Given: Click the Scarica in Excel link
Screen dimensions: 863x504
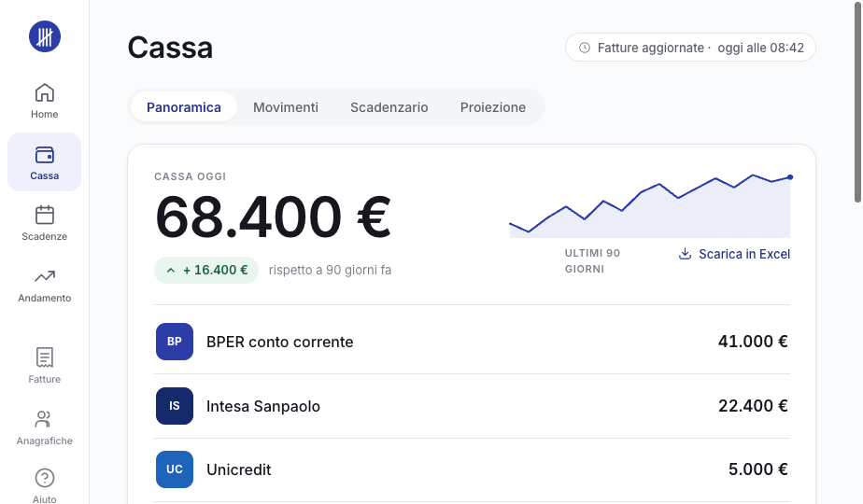Looking at the screenshot, I should point(735,254).
